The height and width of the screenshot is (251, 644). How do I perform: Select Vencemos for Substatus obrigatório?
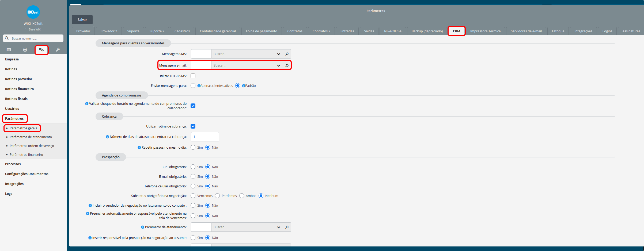point(193,196)
